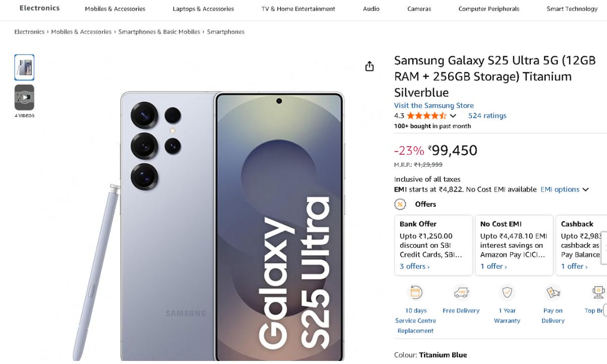Screen dimensions: 607x364
Task: Open the Laptops & Accessories menu
Action: tap(203, 9)
